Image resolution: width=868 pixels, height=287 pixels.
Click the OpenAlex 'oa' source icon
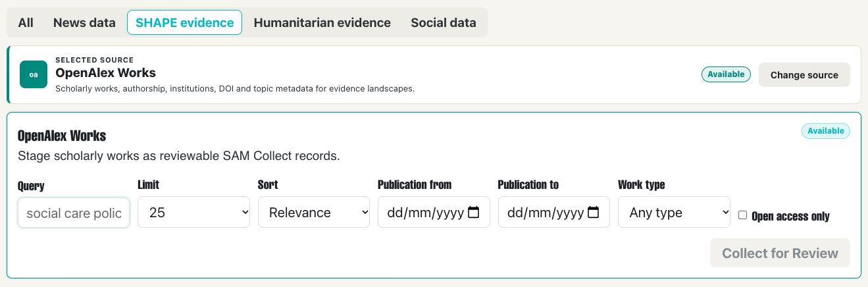pos(34,74)
